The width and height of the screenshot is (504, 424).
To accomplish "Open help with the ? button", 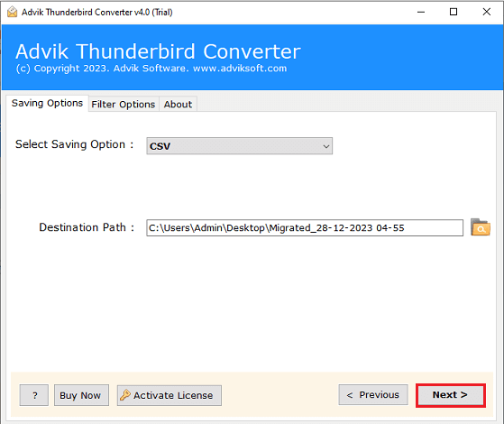I will tap(34, 395).
